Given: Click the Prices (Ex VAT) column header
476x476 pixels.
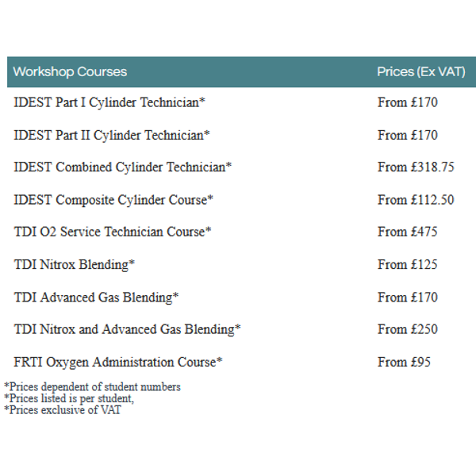Looking at the screenshot, I should pos(421,72).
